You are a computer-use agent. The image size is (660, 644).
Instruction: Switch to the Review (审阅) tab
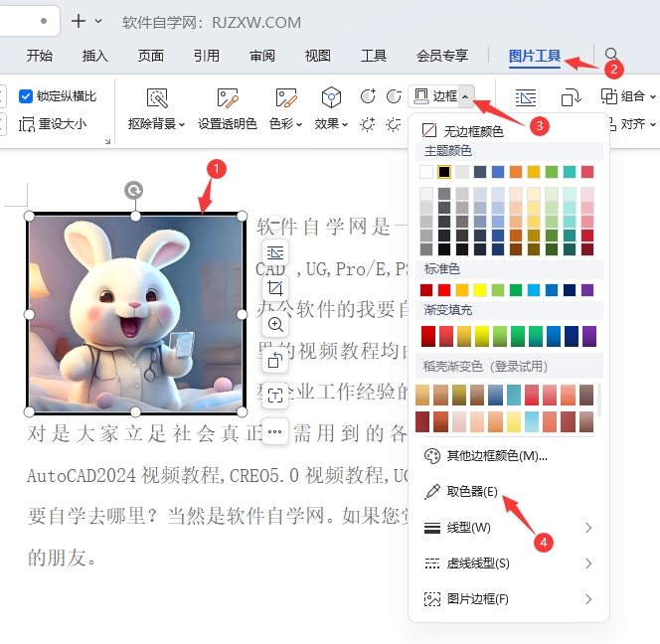click(x=262, y=56)
